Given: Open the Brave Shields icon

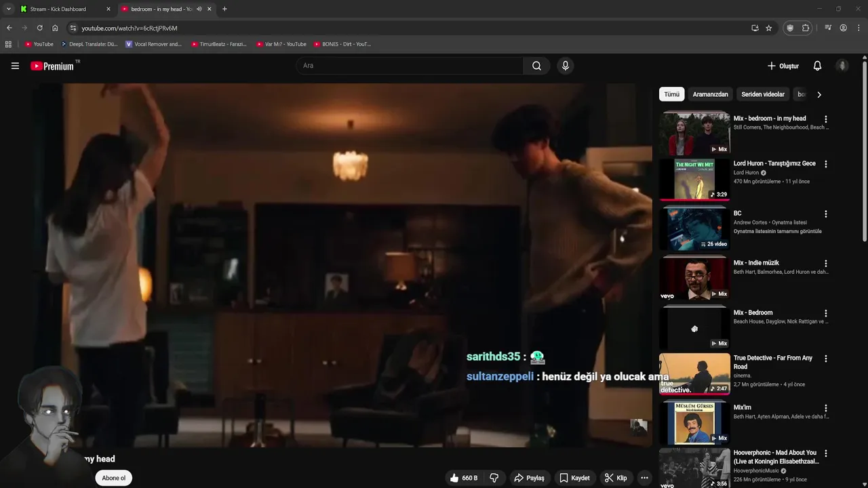Looking at the screenshot, I should (790, 28).
